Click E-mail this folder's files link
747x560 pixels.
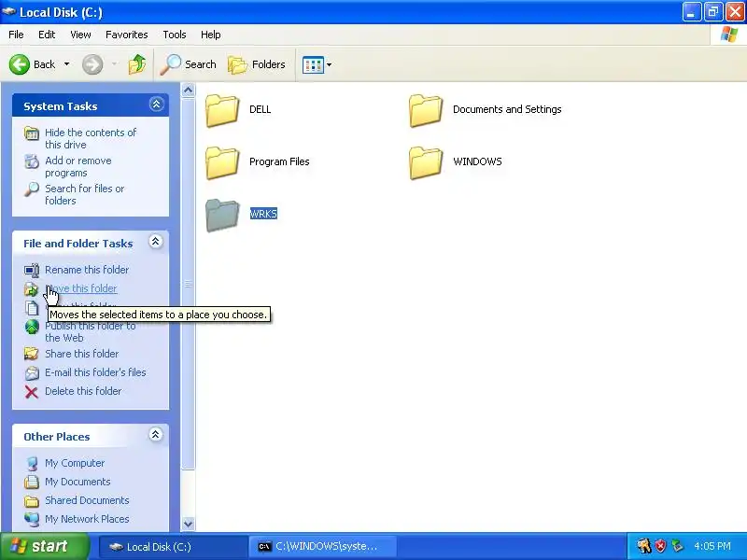(x=95, y=372)
